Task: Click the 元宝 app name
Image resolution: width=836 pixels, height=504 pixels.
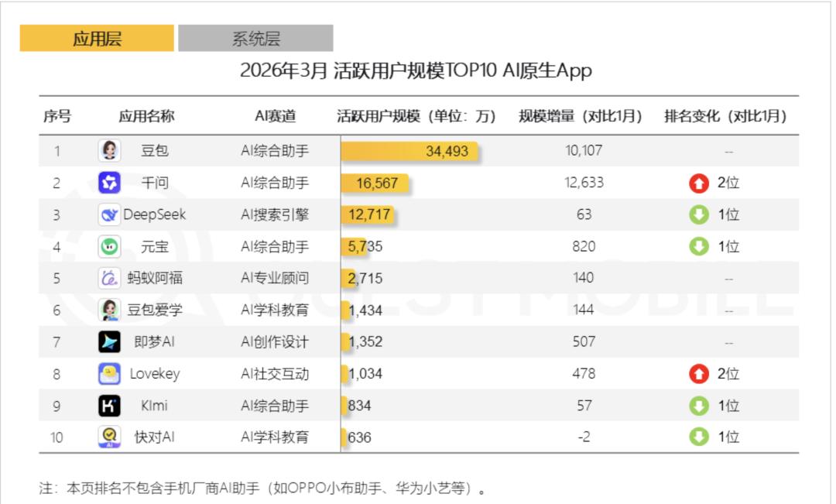Action: [x=155, y=246]
